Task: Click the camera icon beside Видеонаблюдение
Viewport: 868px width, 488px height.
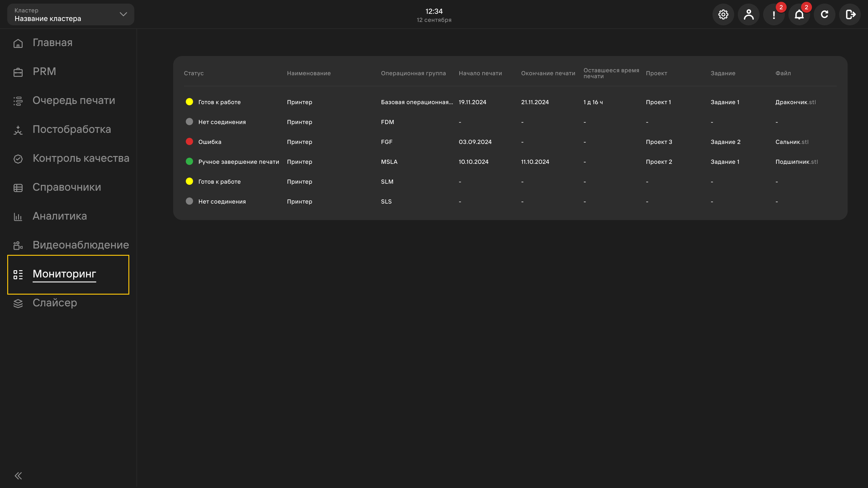Action: click(x=18, y=246)
